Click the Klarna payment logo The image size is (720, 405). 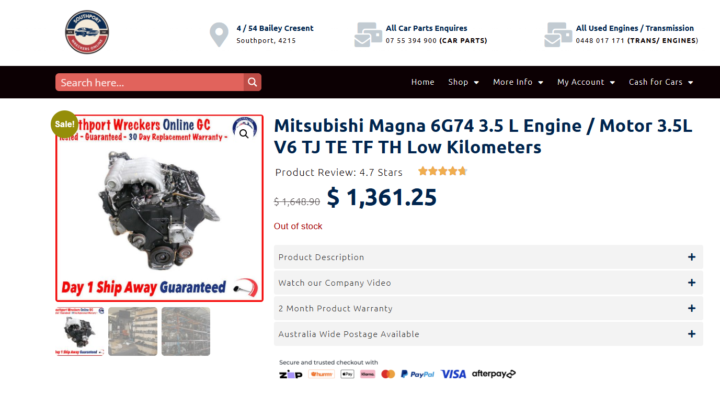367,374
